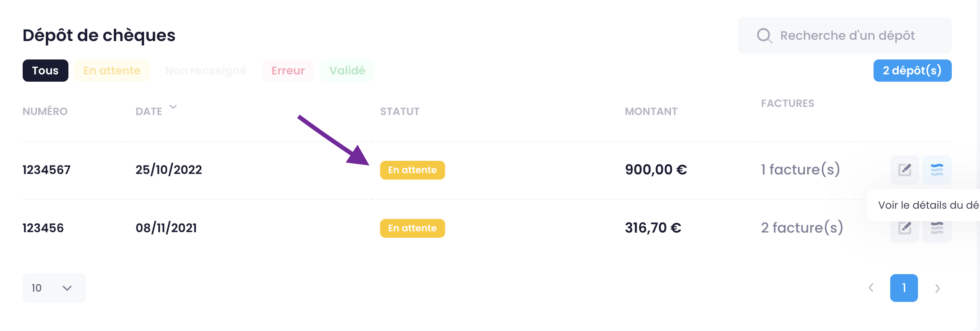Select page 1 pagination button
Viewport: 980px width, 331px height.
click(x=904, y=288)
